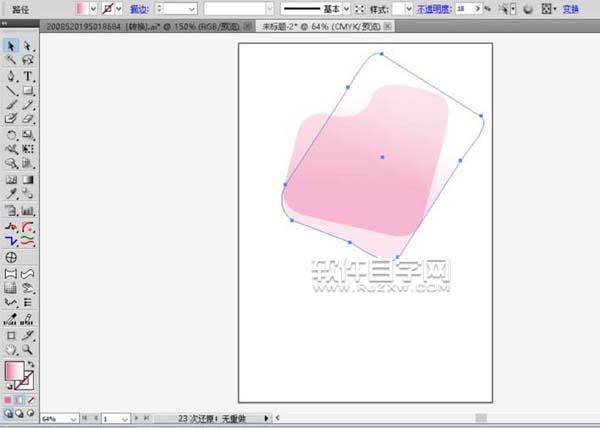Switch to the 2008520195018694 .ai document tab

[x=143, y=26]
